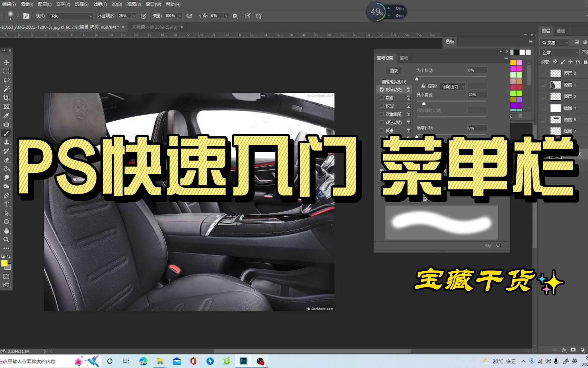Select the Eyedropper tool
Viewport: 588px width, 368px height.
click(x=6, y=116)
